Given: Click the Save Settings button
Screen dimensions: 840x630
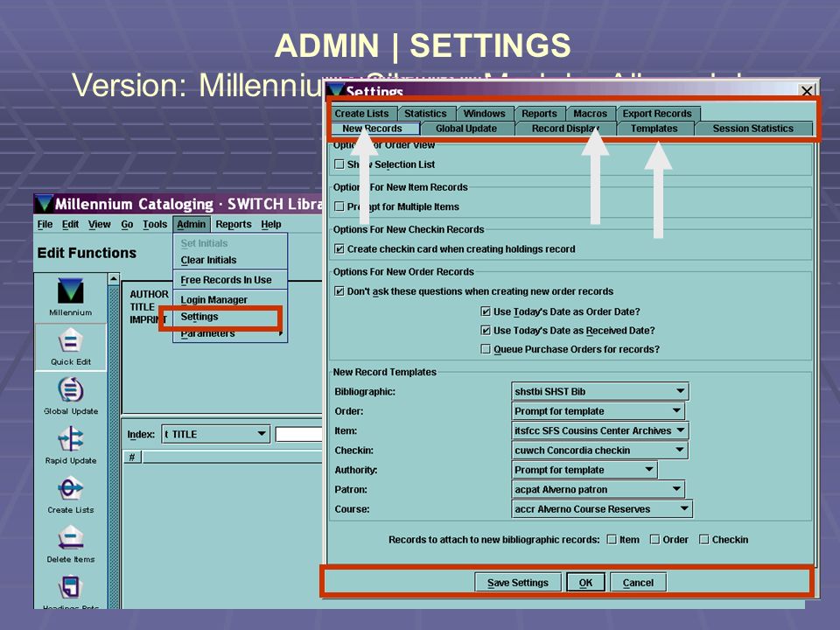Looking at the screenshot, I should click(x=518, y=583).
